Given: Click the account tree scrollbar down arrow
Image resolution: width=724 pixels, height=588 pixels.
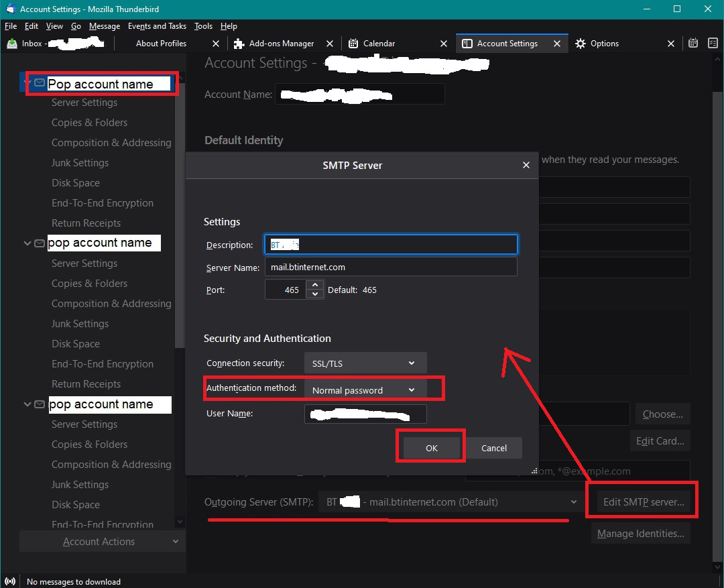Looking at the screenshot, I should (x=180, y=522).
